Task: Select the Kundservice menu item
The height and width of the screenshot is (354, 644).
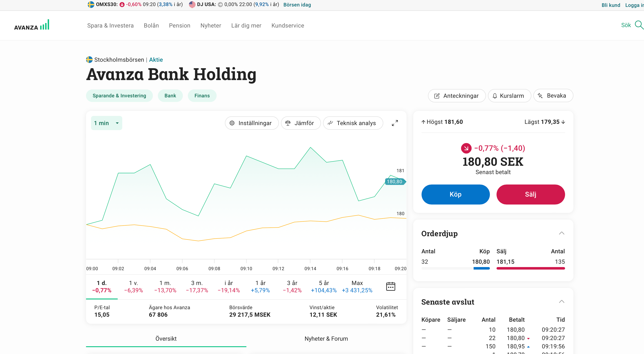Action: click(287, 25)
